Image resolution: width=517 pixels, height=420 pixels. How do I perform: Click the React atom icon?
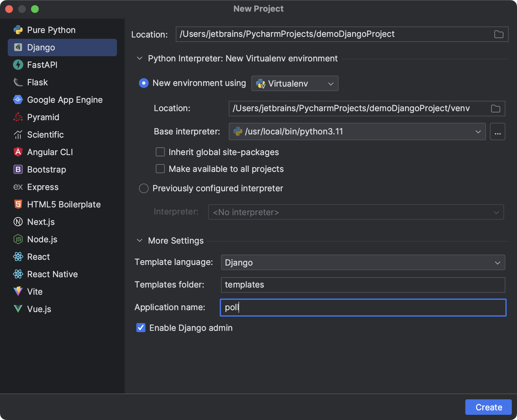tap(18, 257)
